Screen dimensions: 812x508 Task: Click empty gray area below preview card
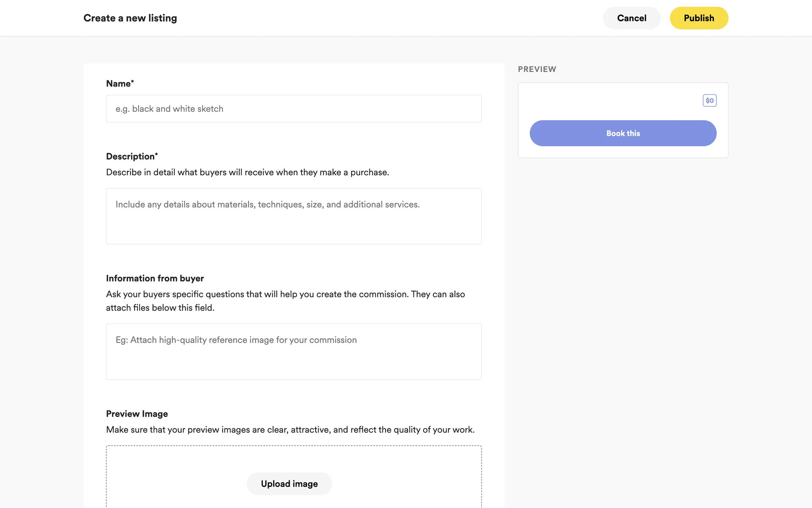(623, 296)
